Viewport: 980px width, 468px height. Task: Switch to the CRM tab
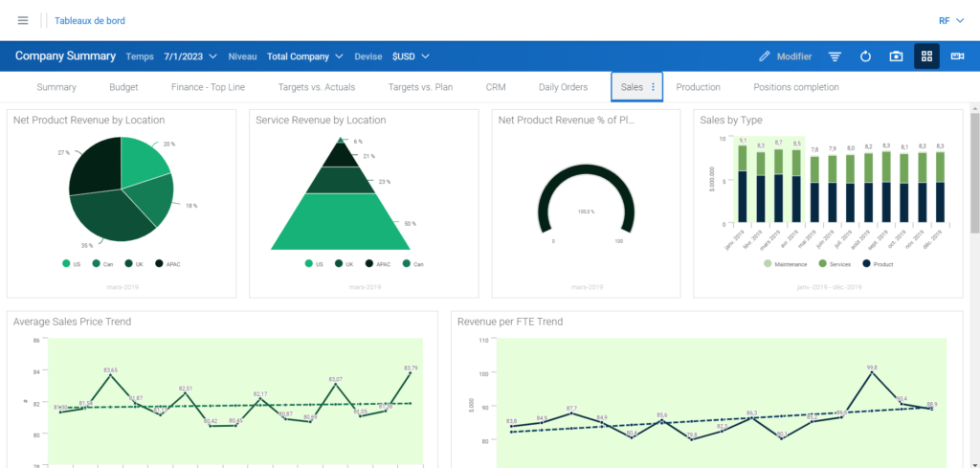(496, 87)
